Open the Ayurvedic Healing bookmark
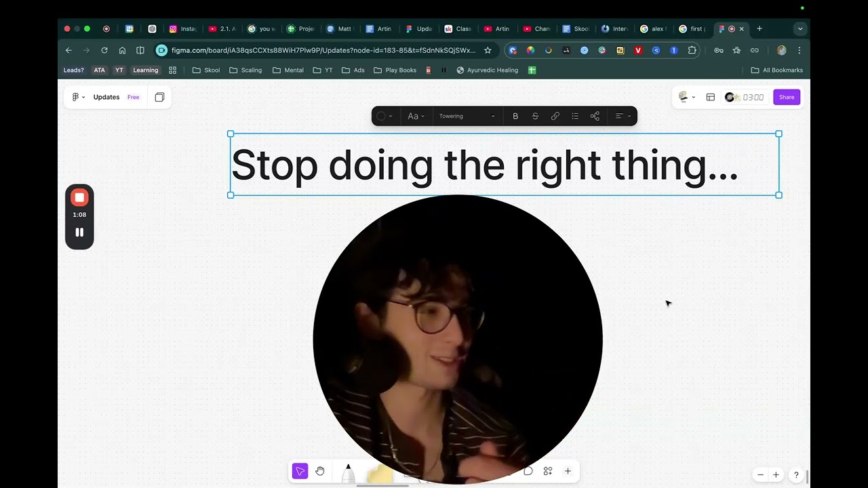This screenshot has height=488, width=868. click(x=487, y=70)
